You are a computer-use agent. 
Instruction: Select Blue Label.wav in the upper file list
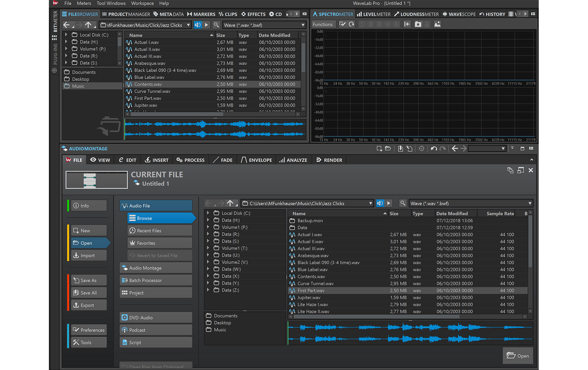(x=212, y=77)
